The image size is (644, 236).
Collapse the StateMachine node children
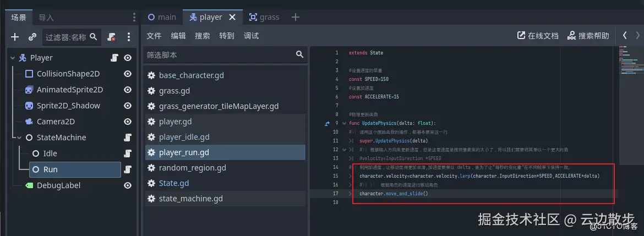pos(19,138)
